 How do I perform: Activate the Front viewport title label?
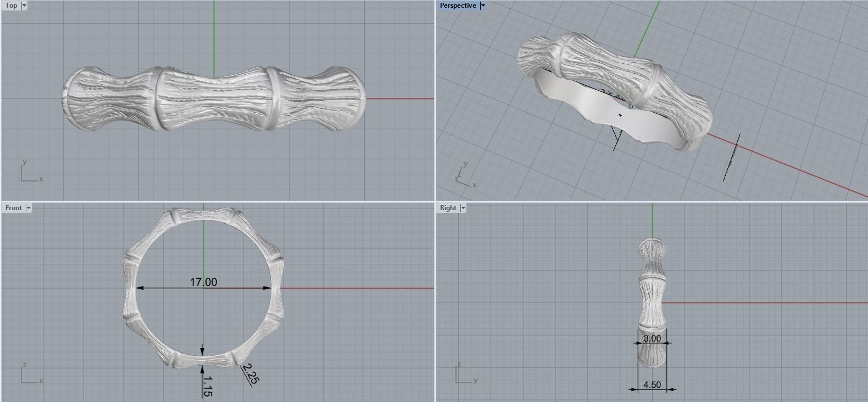coord(14,208)
